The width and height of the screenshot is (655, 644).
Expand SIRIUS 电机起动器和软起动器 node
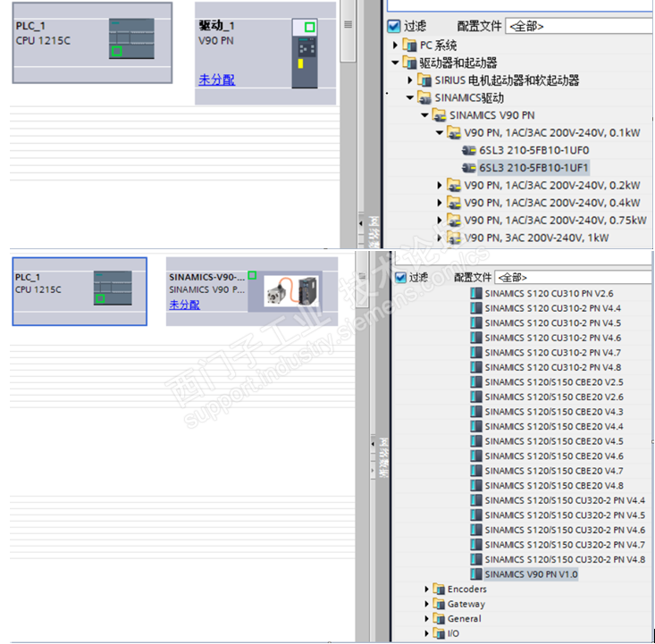click(410, 79)
